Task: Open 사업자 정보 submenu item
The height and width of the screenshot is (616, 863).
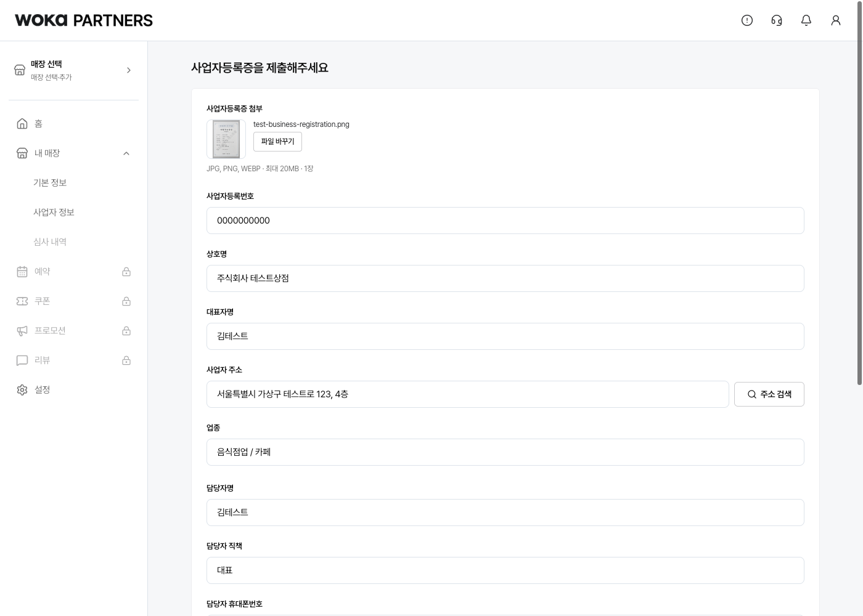Action: click(54, 213)
